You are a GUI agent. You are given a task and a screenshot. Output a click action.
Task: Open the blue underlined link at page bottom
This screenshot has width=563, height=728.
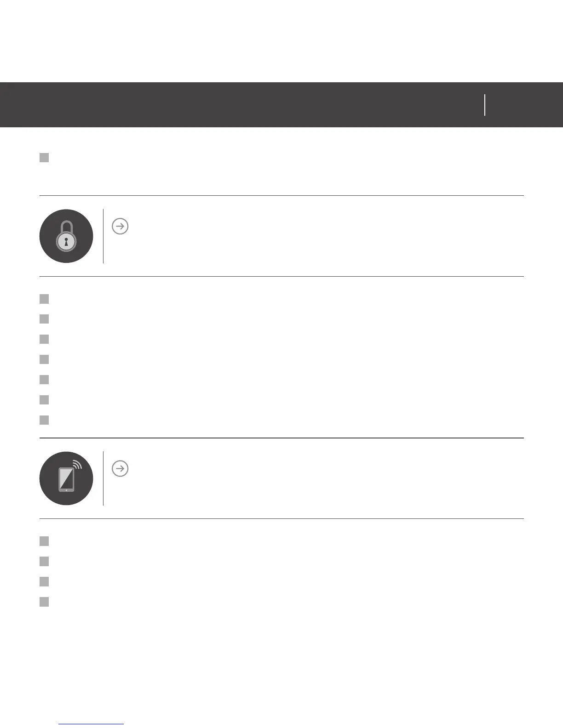(91, 724)
